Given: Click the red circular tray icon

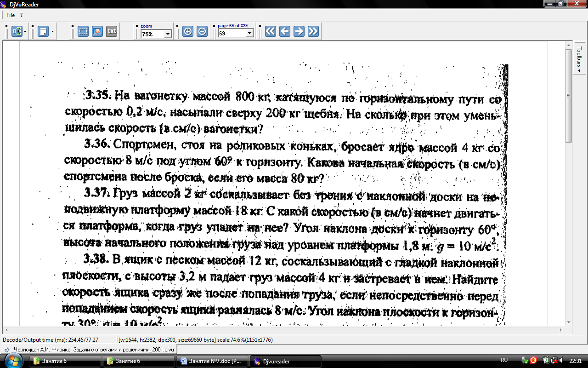Looking at the screenshot, I should [533, 360].
